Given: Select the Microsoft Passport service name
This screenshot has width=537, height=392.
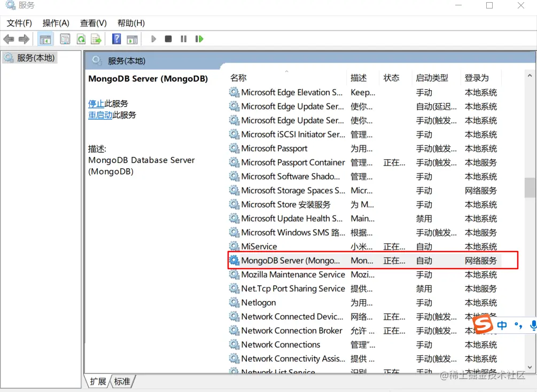Looking at the screenshot, I should [274, 148].
